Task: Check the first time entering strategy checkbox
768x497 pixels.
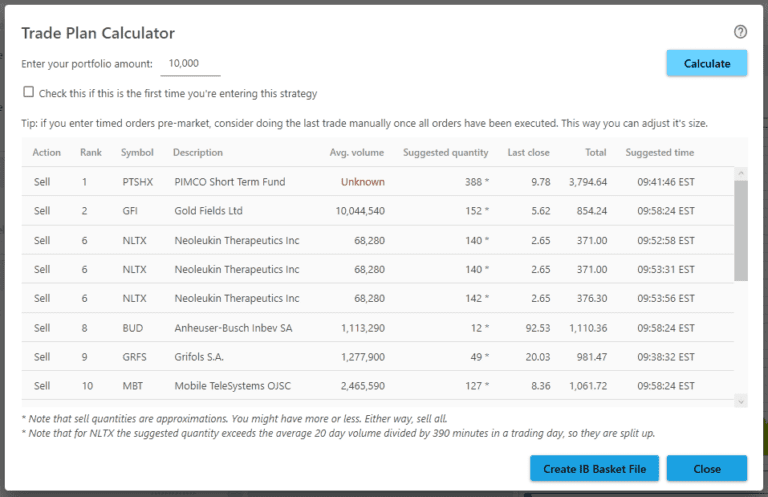Action: pos(29,93)
